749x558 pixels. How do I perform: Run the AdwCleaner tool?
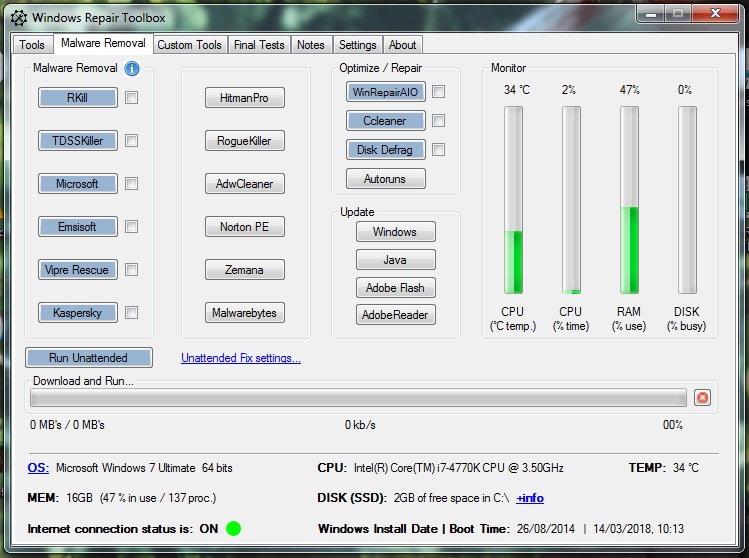pyautogui.click(x=245, y=184)
